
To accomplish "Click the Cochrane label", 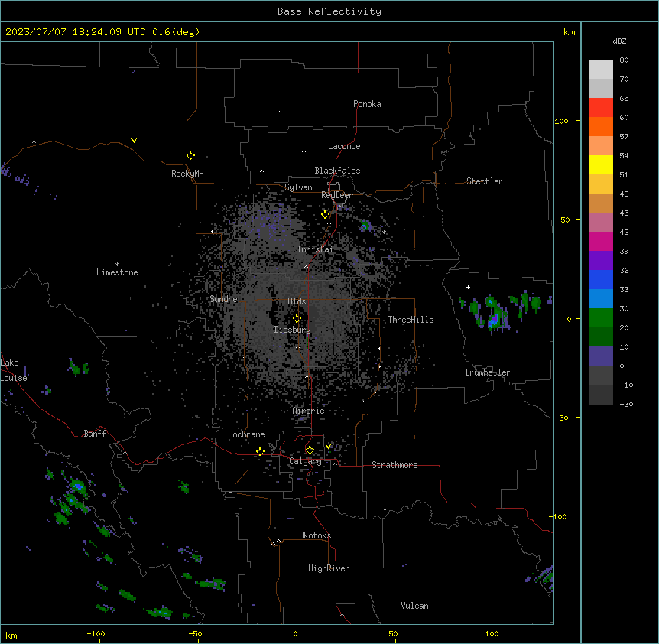I will tap(246, 434).
